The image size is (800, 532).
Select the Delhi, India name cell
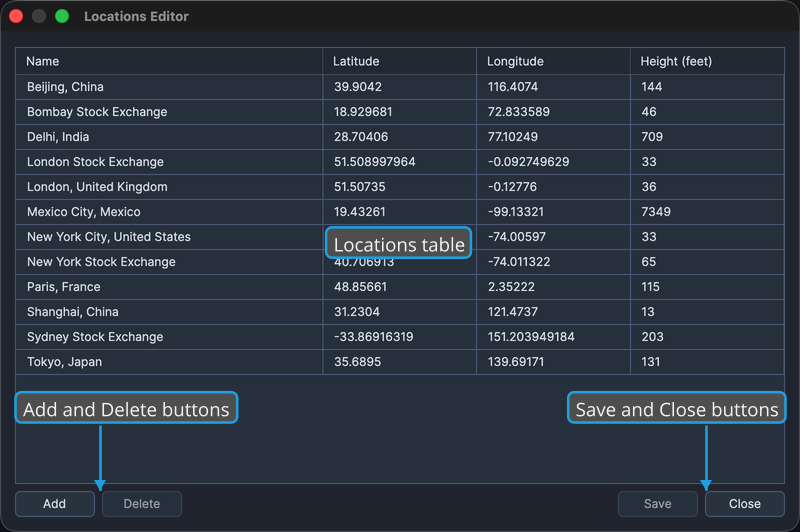[x=169, y=137]
